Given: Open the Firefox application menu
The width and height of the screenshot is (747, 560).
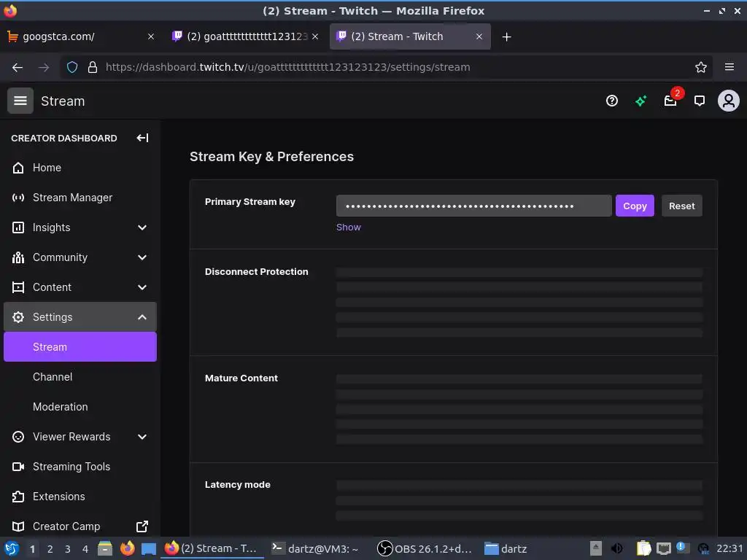Looking at the screenshot, I should pyautogui.click(x=729, y=67).
